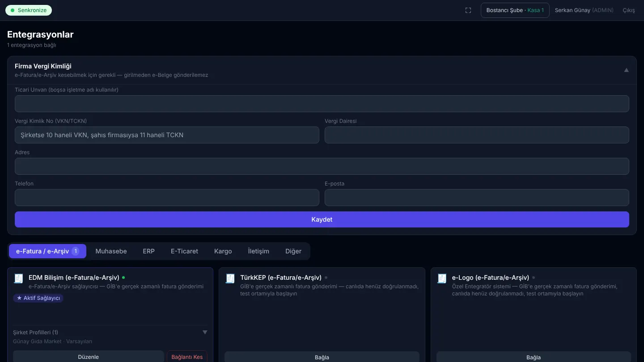Click the e-Logo invoice icon
The width and height of the screenshot is (644, 362).
point(442,278)
